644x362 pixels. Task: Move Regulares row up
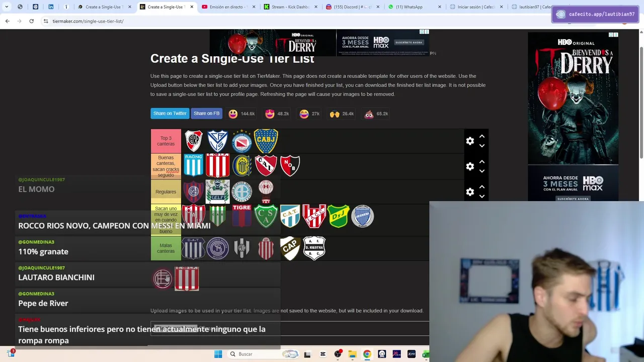(x=482, y=187)
